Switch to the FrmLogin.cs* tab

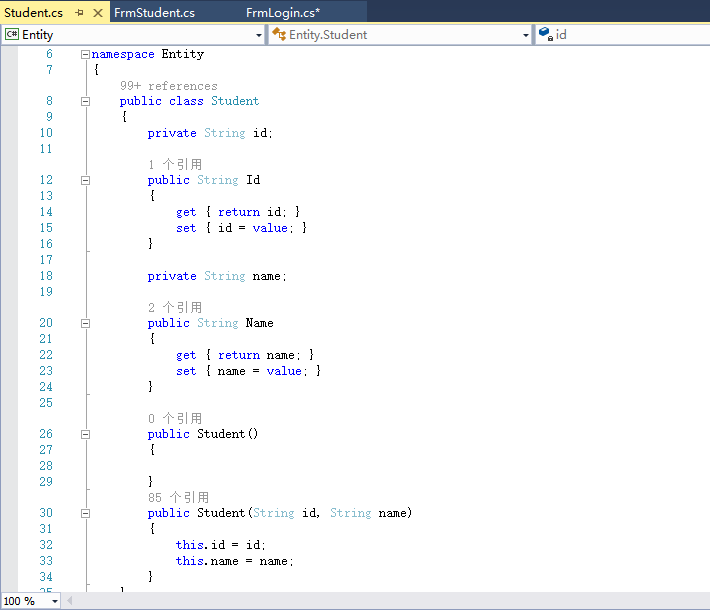pos(283,13)
